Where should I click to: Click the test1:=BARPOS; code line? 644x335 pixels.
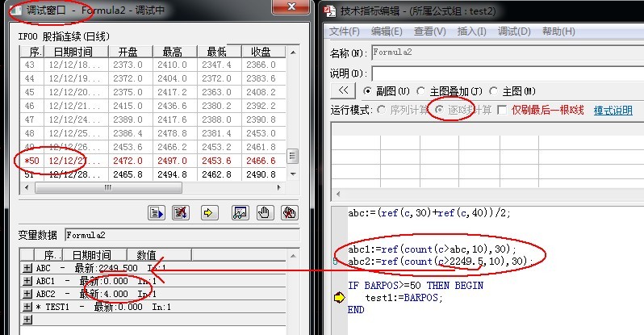404,298
